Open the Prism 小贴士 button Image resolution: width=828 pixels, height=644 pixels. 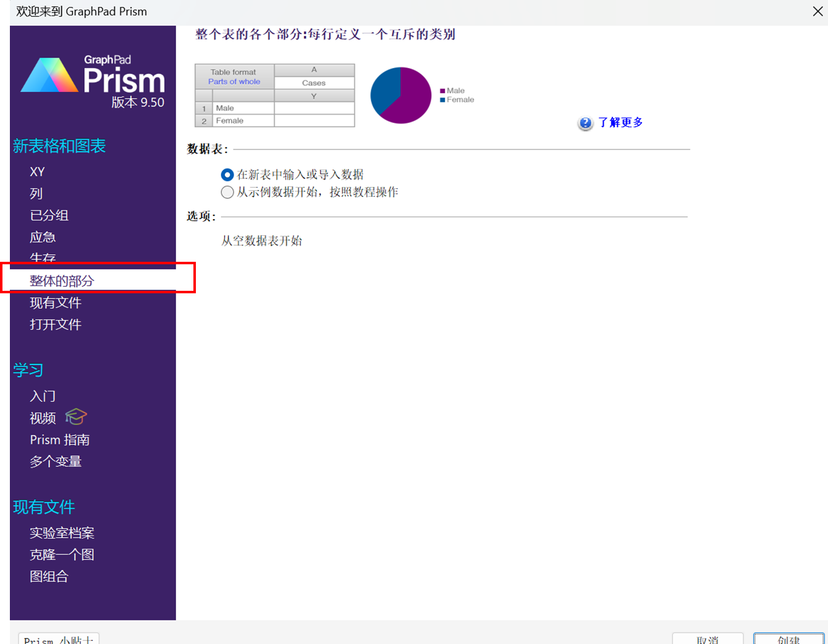click(59, 638)
